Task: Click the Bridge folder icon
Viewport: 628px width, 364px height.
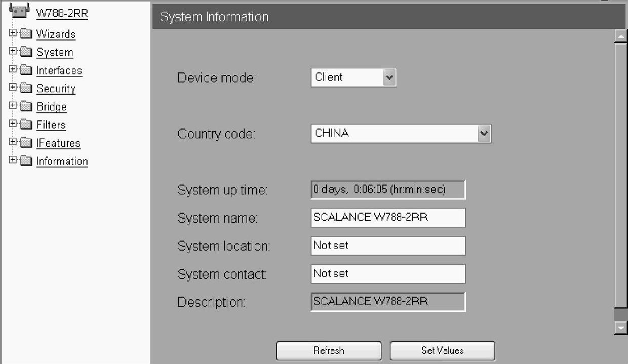Action: (25, 107)
